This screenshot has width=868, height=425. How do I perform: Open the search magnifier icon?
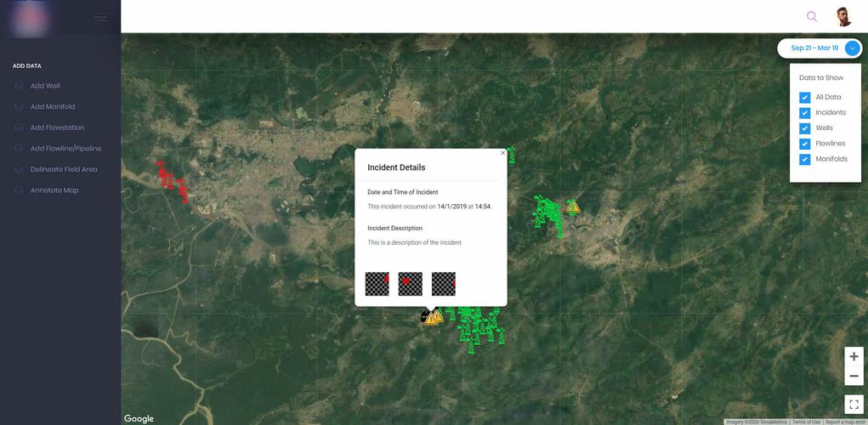812,16
